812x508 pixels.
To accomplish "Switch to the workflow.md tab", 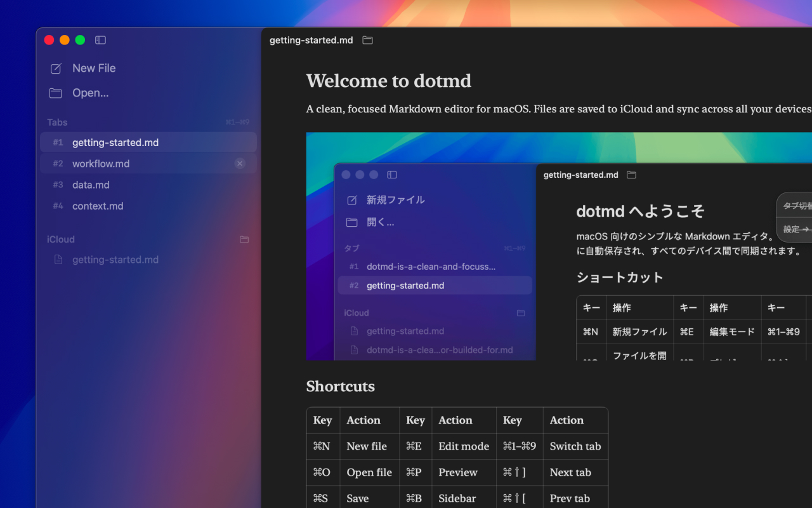I will click(x=148, y=163).
